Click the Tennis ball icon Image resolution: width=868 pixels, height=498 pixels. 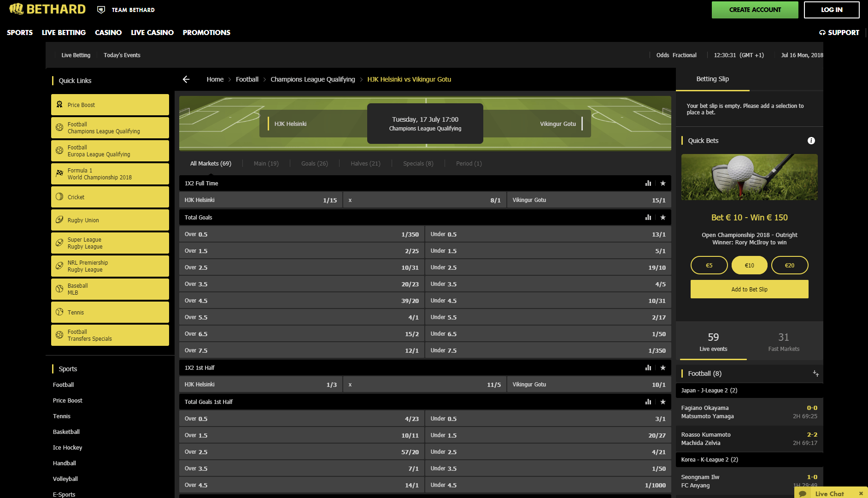(x=59, y=312)
